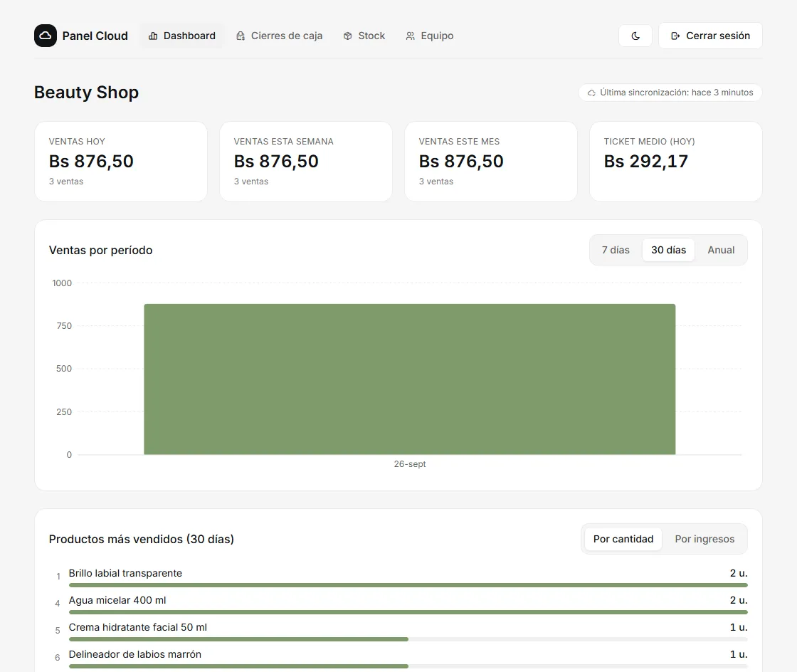The height and width of the screenshot is (672, 797).
Task: Select the Por cantidad tab
Action: (623, 539)
